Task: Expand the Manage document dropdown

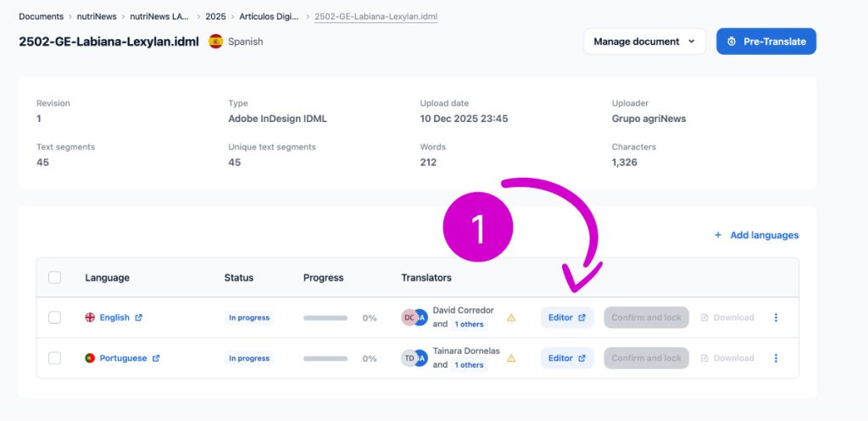Action: (644, 42)
